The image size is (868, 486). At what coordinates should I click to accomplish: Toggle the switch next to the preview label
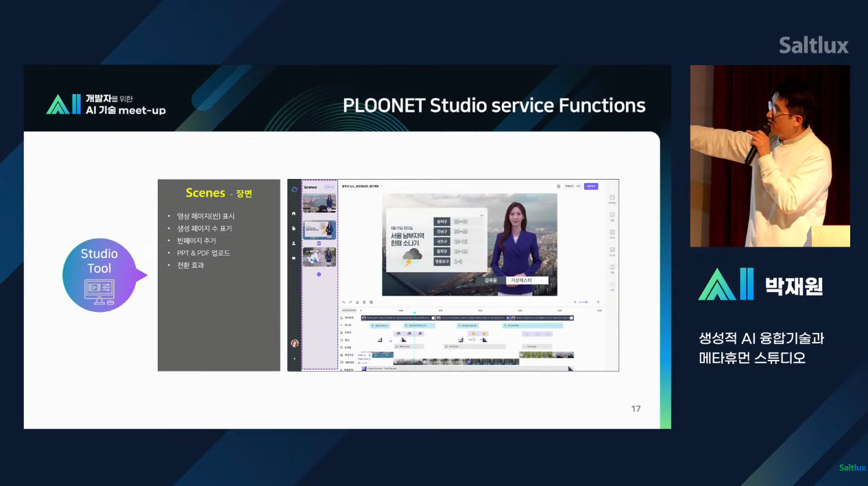click(x=578, y=186)
